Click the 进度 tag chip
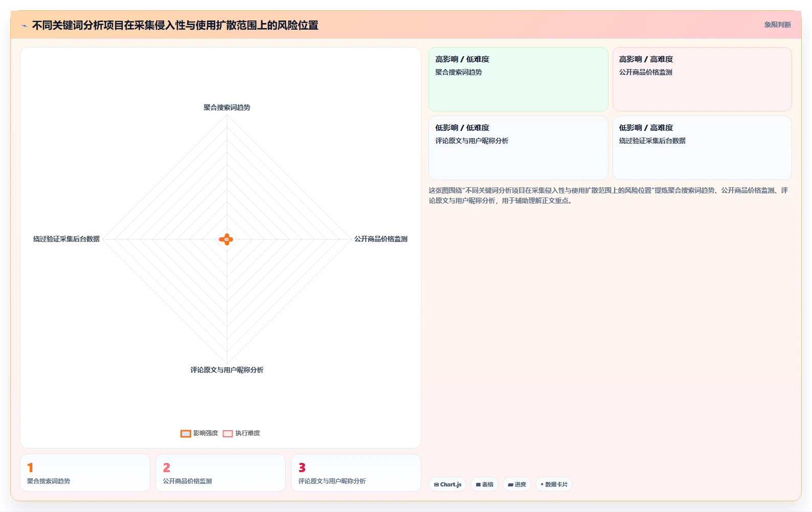 pos(517,484)
